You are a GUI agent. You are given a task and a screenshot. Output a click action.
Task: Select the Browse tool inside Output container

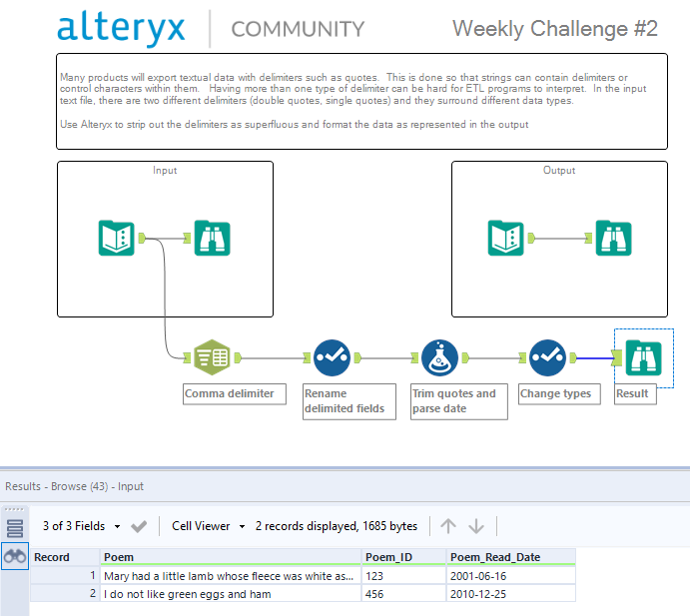click(x=613, y=238)
